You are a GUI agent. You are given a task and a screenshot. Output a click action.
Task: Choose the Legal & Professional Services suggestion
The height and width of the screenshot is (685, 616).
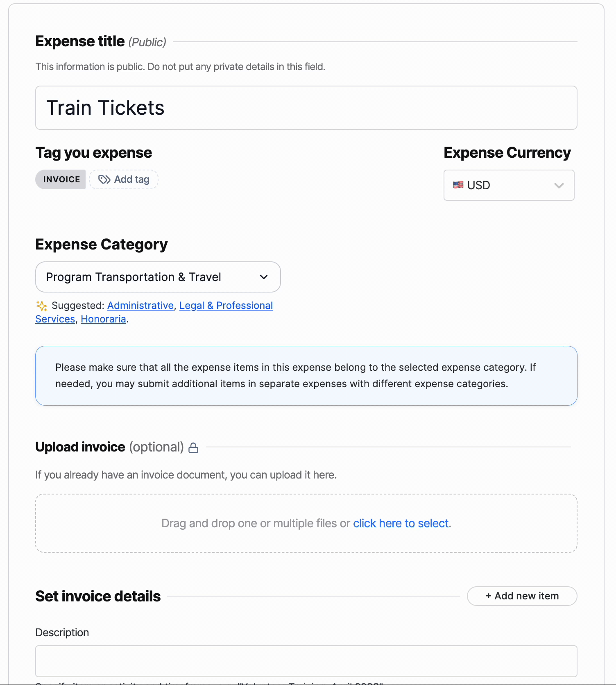click(226, 306)
